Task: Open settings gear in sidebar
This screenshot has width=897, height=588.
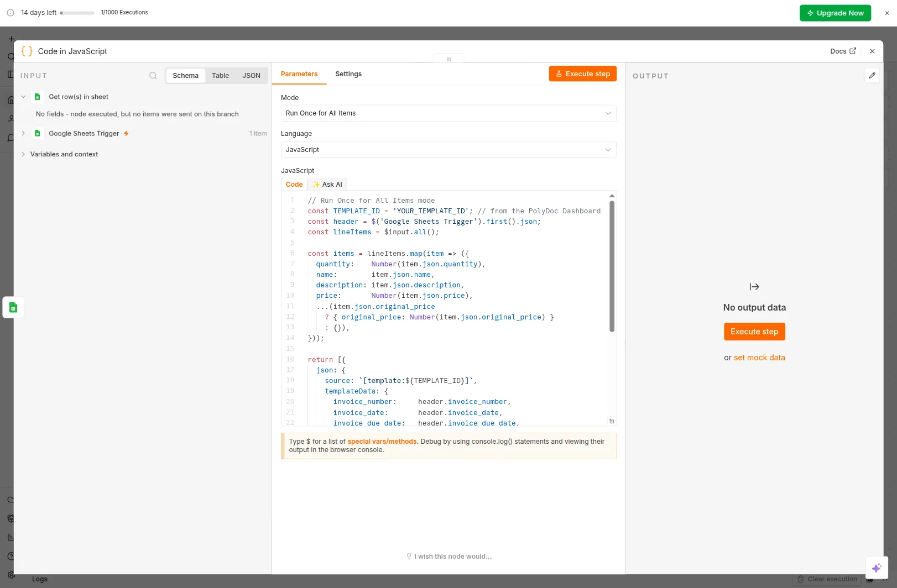Action: tap(11, 575)
